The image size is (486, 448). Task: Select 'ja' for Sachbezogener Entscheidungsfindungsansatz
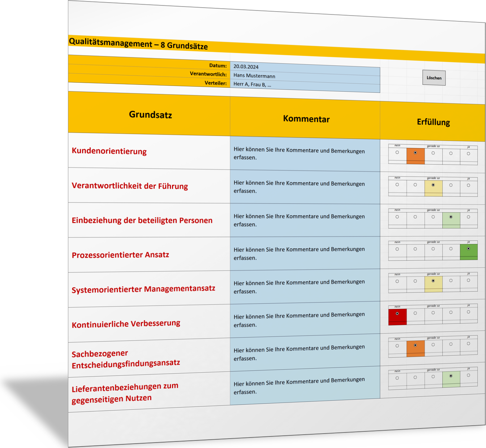click(x=468, y=344)
